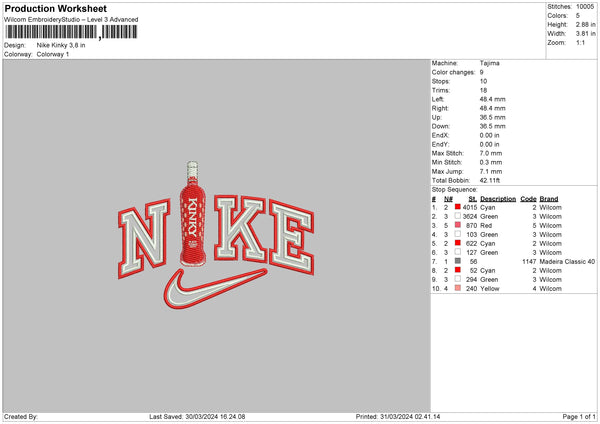Click the Red description in row 3
The width and height of the screenshot is (600, 424).
[x=486, y=225]
